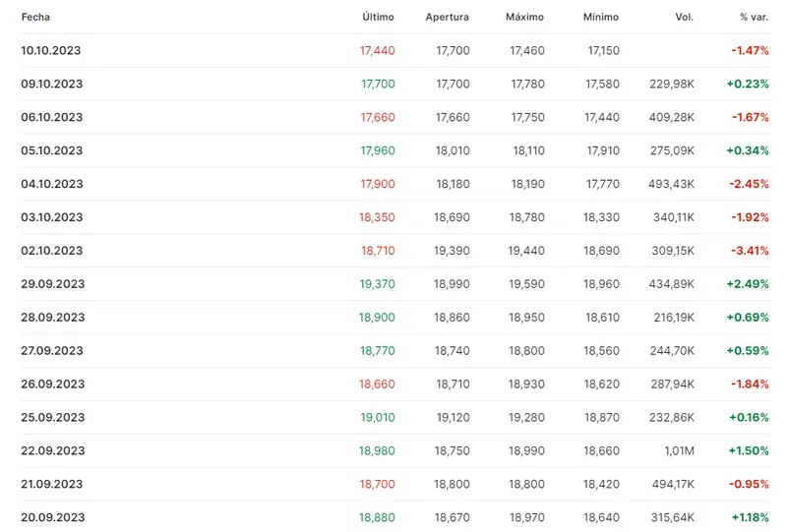The height and width of the screenshot is (532, 787).
Task: Click the 1,01M volume value
Action: 678,450
